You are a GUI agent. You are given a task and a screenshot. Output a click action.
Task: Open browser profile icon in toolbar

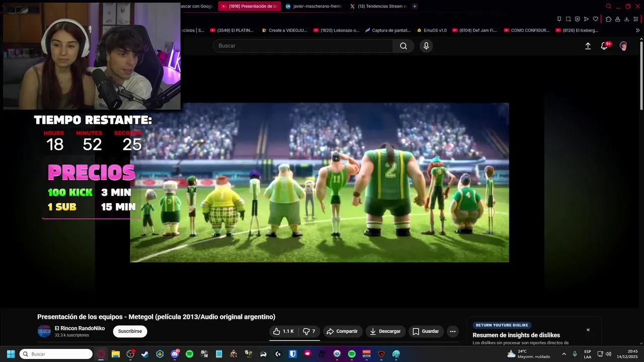(x=617, y=19)
